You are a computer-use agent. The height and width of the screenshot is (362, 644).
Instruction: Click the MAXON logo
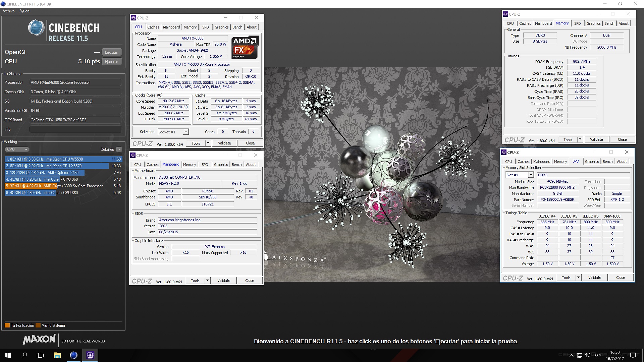[39, 339]
